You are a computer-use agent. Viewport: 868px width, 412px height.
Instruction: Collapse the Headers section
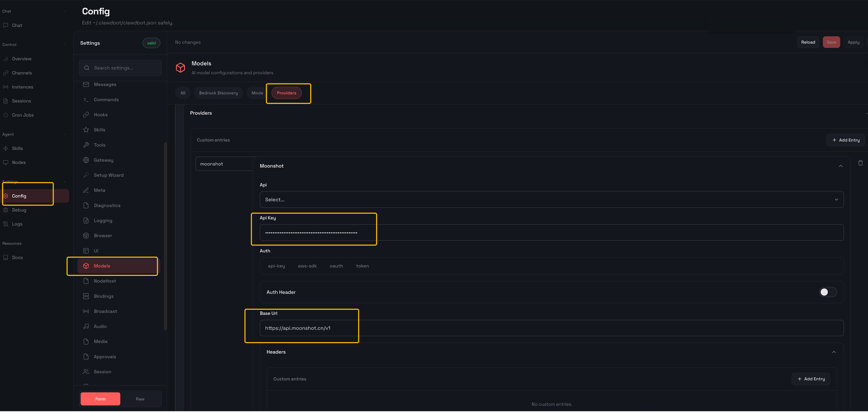834,352
